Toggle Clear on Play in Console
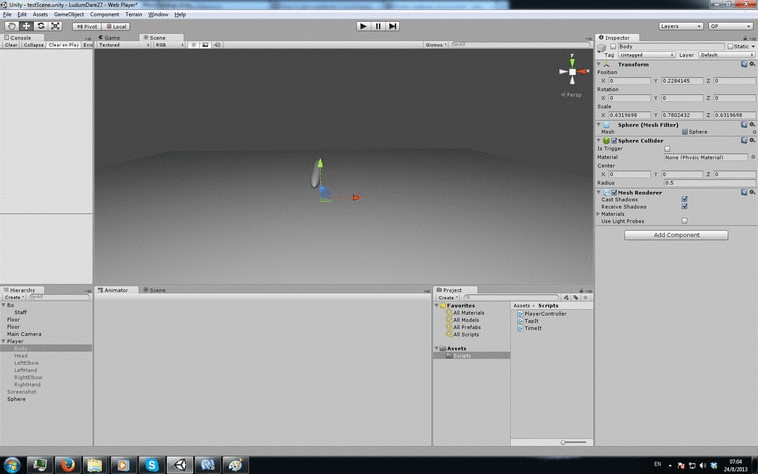The height and width of the screenshot is (474, 758). [64, 44]
